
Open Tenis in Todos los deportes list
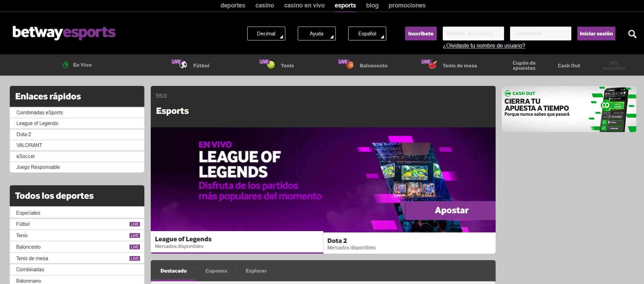pos(77,235)
